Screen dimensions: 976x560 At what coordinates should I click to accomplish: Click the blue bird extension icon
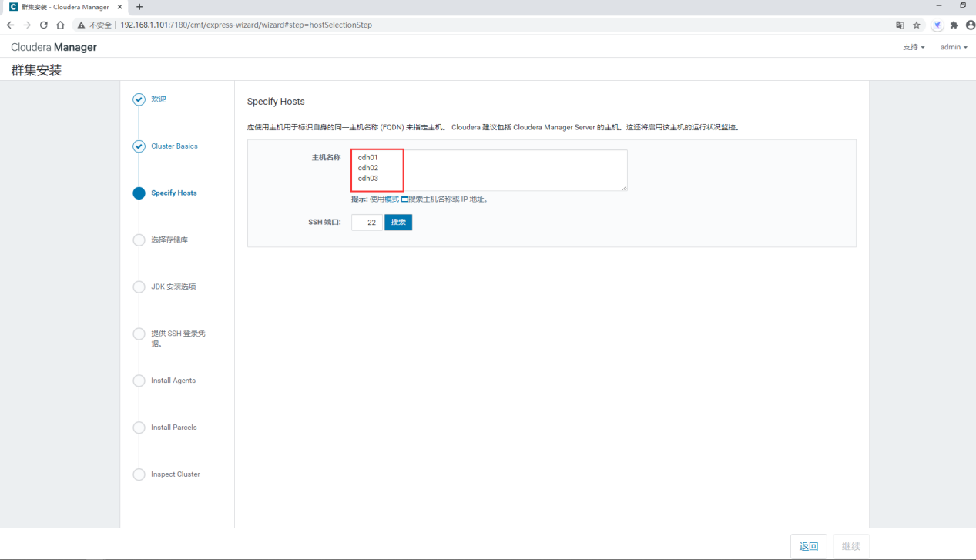(937, 25)
